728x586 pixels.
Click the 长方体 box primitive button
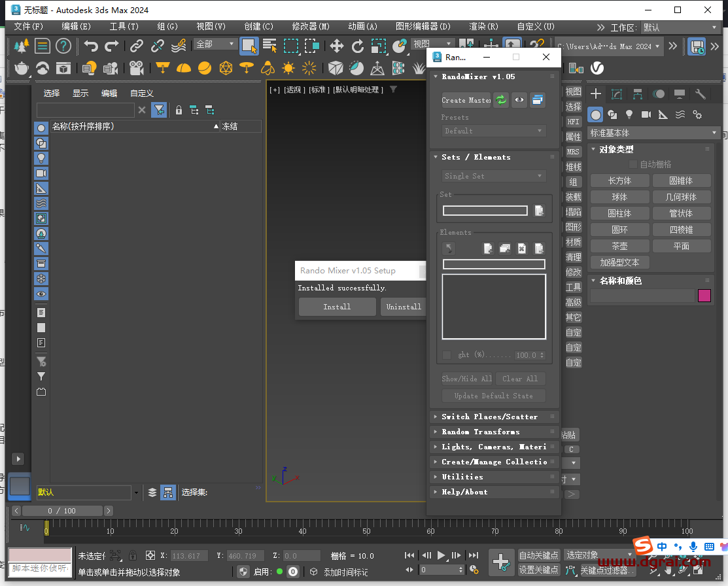point(620,181)
